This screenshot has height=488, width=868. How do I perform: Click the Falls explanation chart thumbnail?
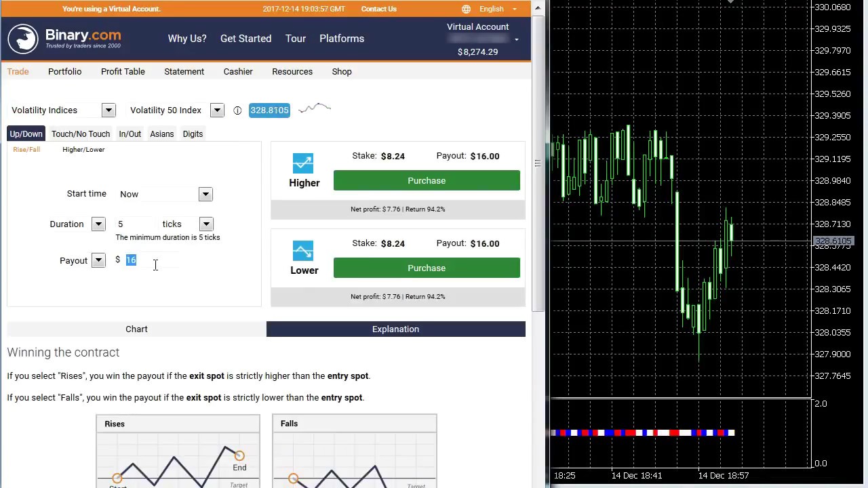tap(354, 451)
